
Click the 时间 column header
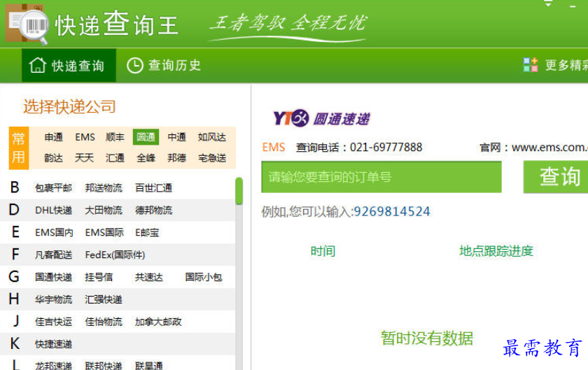click(323, 251)
